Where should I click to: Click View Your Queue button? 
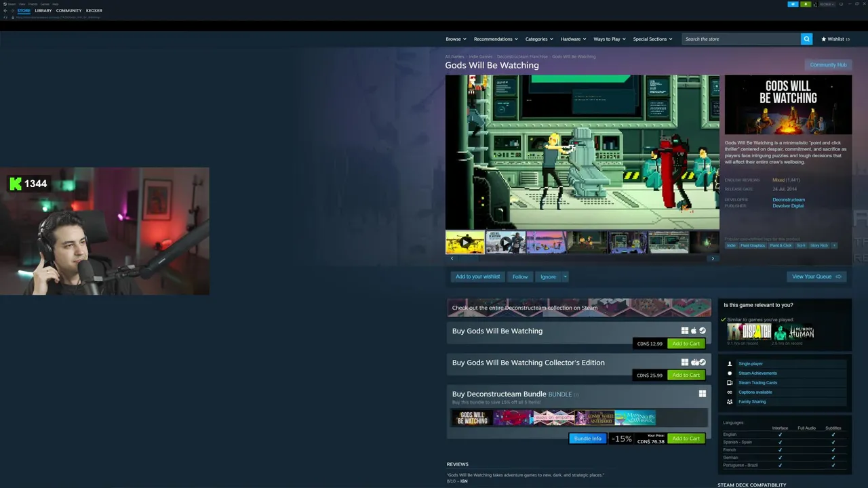[816, 277]
